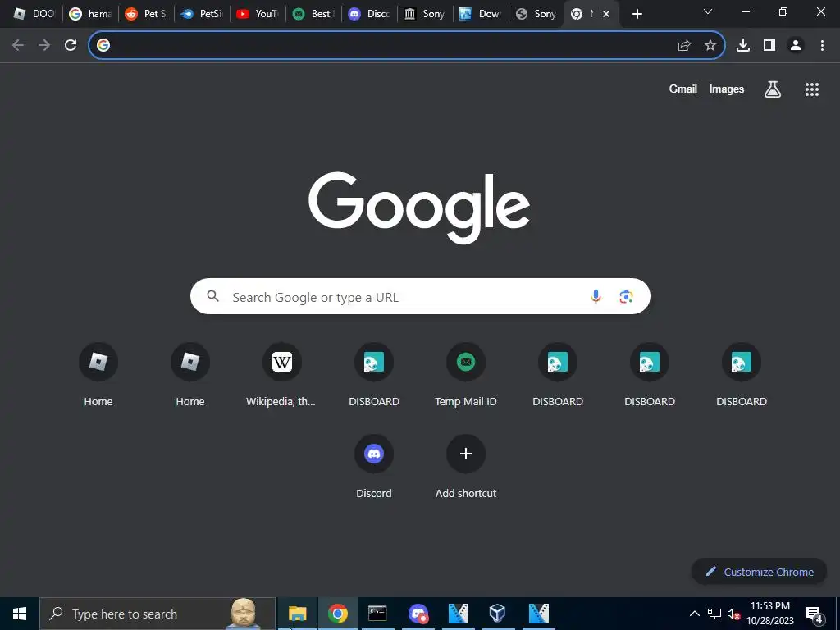Open the Wikipedia shortcut
The height and width of the screenshot is (630, 840).
pos(282,375)
